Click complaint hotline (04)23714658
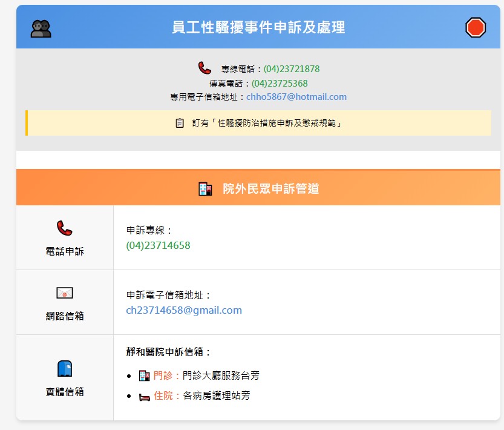This screenshot has width=504, height=430. tap(158, 245)
